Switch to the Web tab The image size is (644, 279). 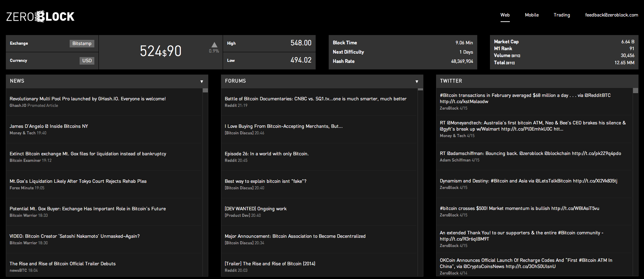[x=505, y=15]
